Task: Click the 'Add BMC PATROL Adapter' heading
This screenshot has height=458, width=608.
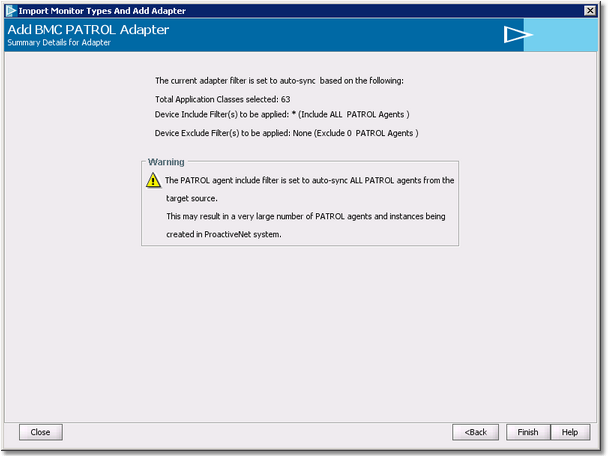Action: point(88,30)
